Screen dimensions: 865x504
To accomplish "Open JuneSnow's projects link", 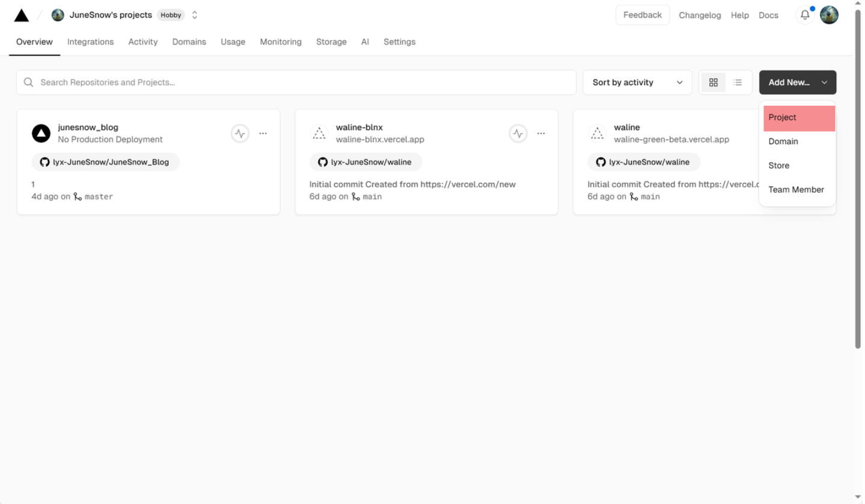I will 111,15.
